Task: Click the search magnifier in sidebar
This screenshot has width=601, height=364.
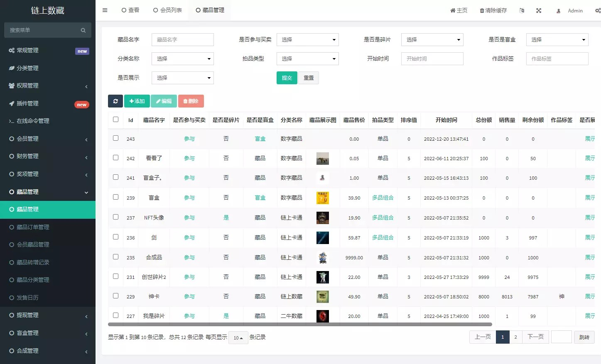Action: click(83, 30)
